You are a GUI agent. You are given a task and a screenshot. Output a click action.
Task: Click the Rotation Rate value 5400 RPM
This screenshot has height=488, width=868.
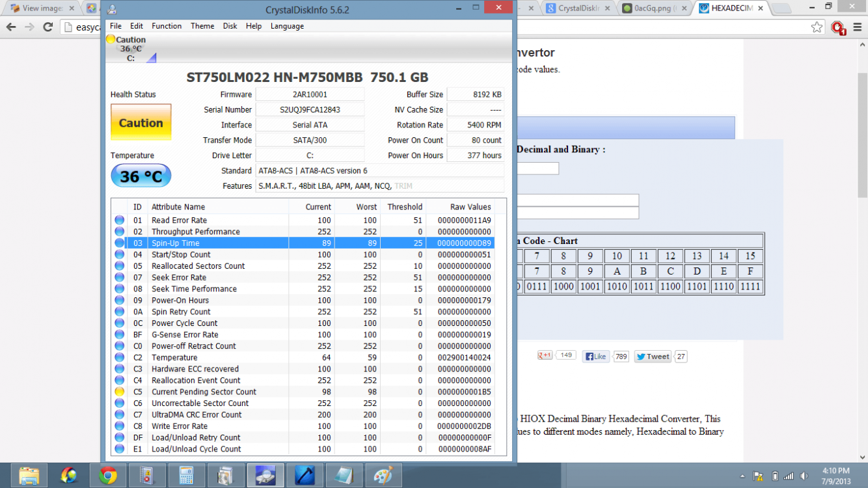tap(476, 125)
